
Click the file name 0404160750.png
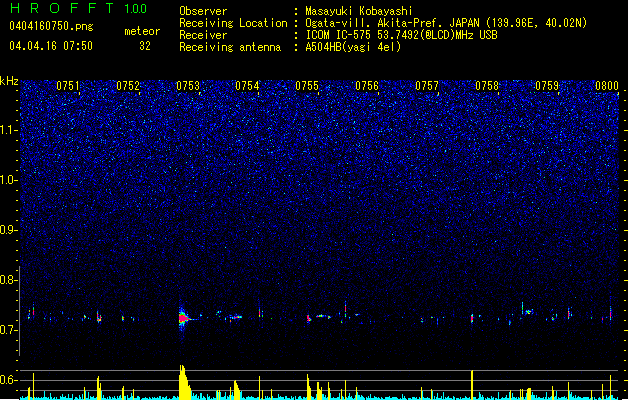coord(51,26)
